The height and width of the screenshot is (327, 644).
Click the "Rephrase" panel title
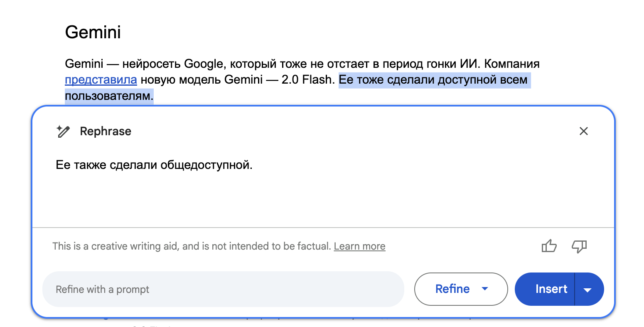pos(106,131)
